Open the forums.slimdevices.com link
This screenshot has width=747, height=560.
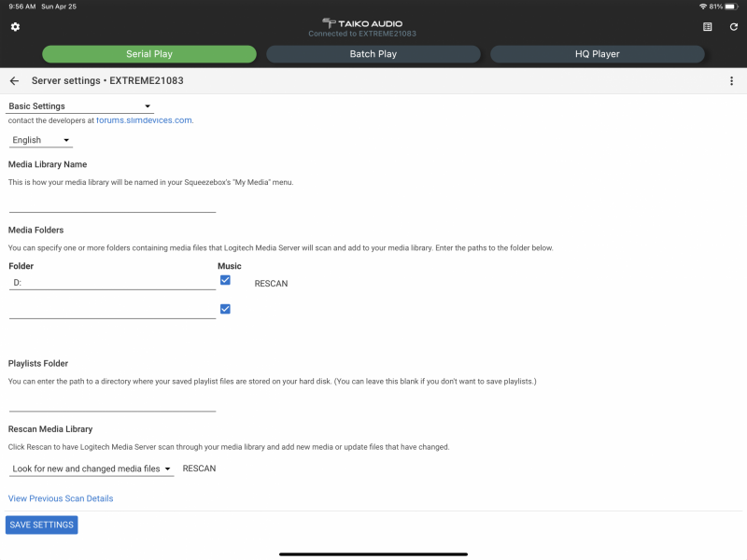(x=145, y=120)
